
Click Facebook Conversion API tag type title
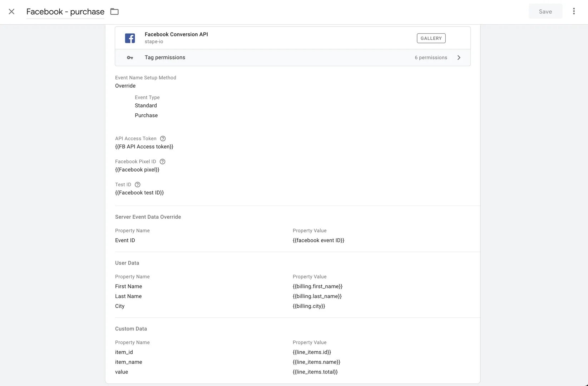[x=176, y=34]
